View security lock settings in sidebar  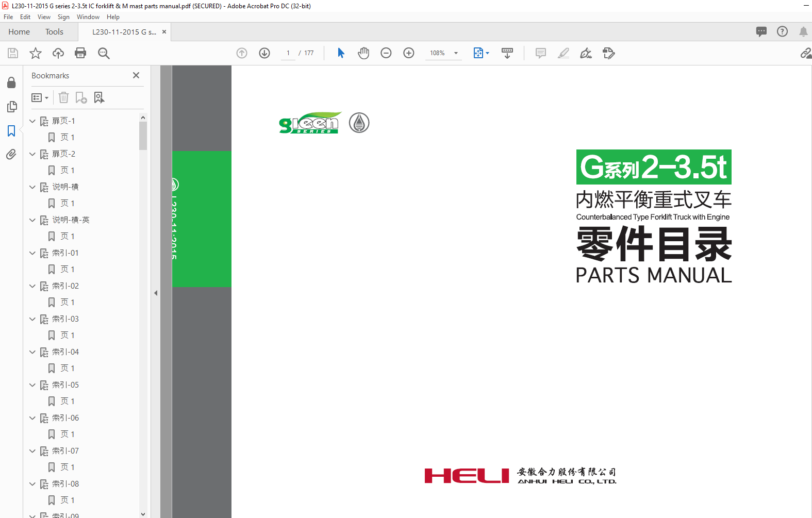(11, 82)
